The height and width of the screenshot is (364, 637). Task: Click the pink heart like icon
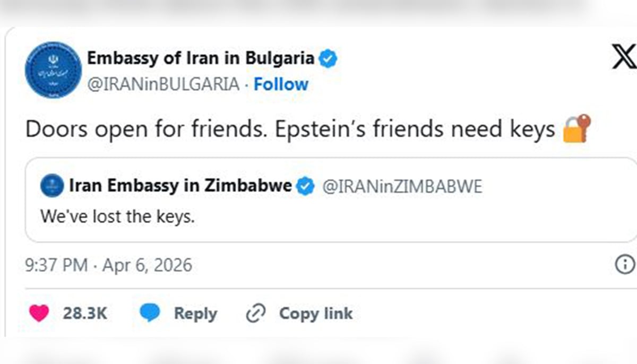[38, 314]
